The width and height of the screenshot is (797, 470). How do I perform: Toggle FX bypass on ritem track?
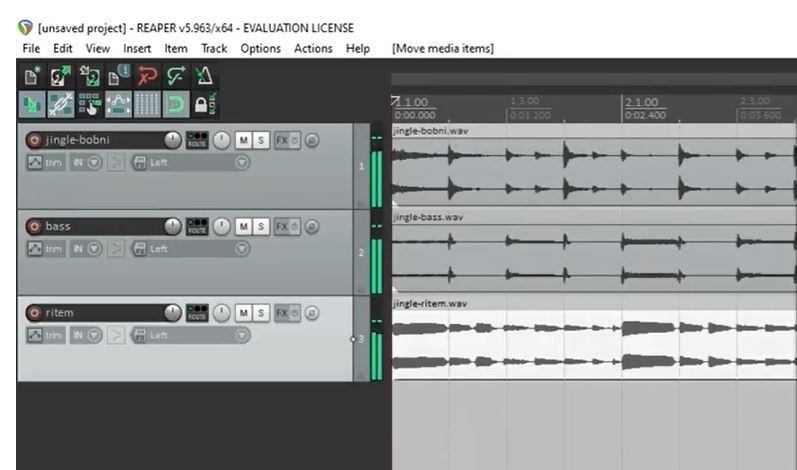click(x=295, y=313)
